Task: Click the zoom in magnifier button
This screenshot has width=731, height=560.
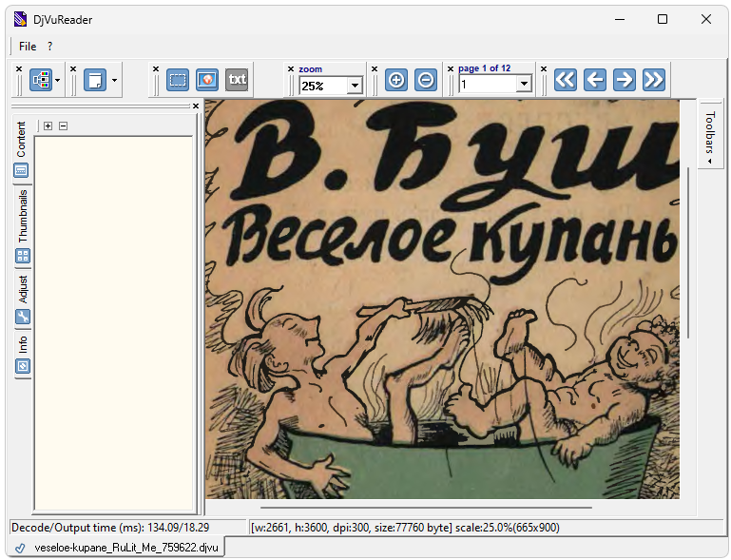Action: tap(396, 80)
